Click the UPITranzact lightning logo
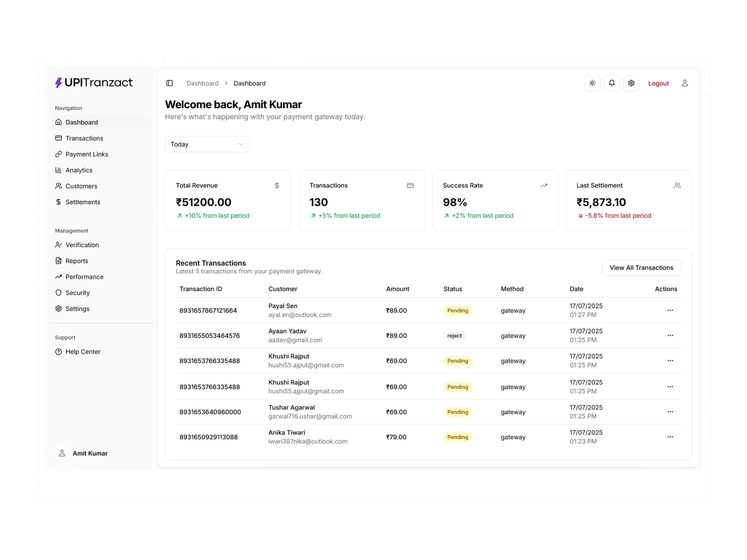747x560 pixels. pos(58,83)
